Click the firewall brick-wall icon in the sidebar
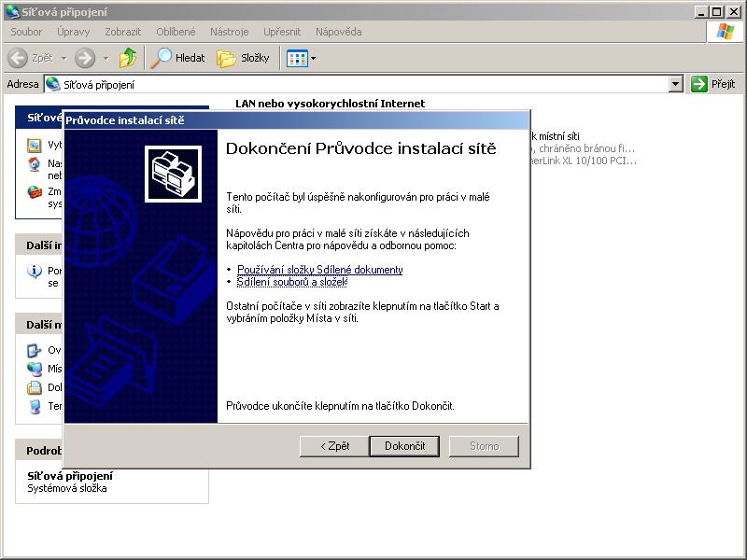 [35, 192]
